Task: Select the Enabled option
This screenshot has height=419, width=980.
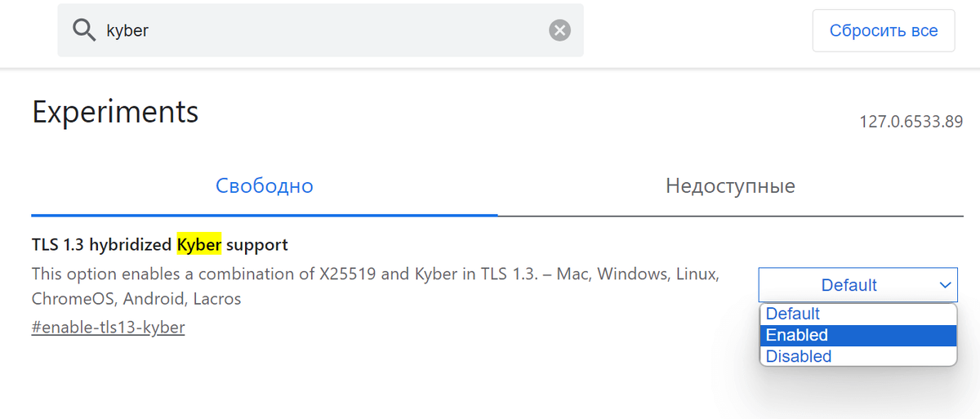Action: [857, 335]
